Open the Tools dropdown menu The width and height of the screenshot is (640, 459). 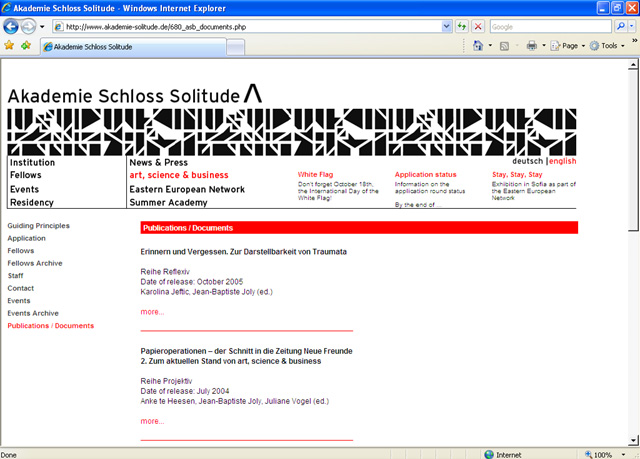coord(608,45)
